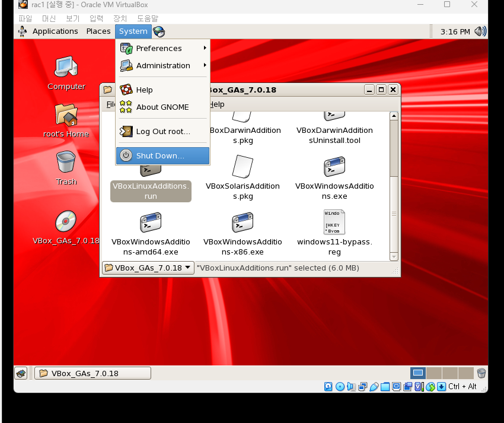504x423 pixels.
Task: Select VBoxWindowsAdditions.exe file icon
Action: pyautogui.click(x=334, y=167)
